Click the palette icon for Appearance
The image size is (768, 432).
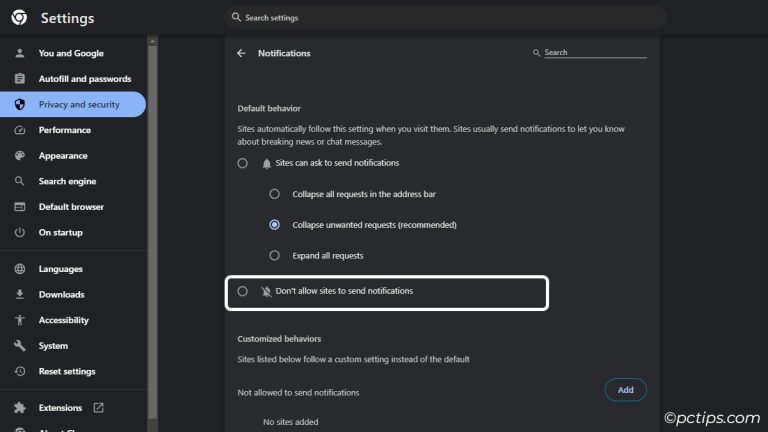point(20,155)
